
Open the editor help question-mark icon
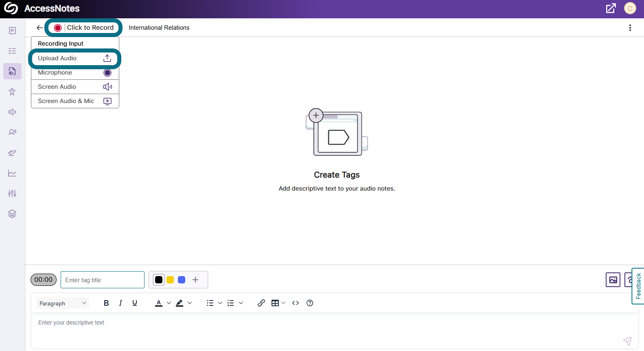(x=310, y=303)
